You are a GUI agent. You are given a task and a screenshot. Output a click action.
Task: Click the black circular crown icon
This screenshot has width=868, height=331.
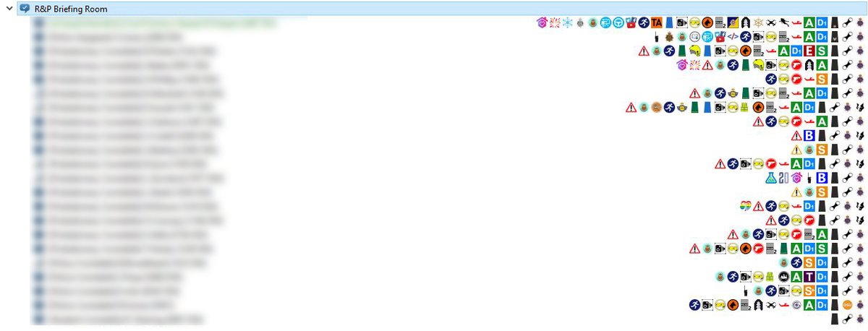coord(783,277)
